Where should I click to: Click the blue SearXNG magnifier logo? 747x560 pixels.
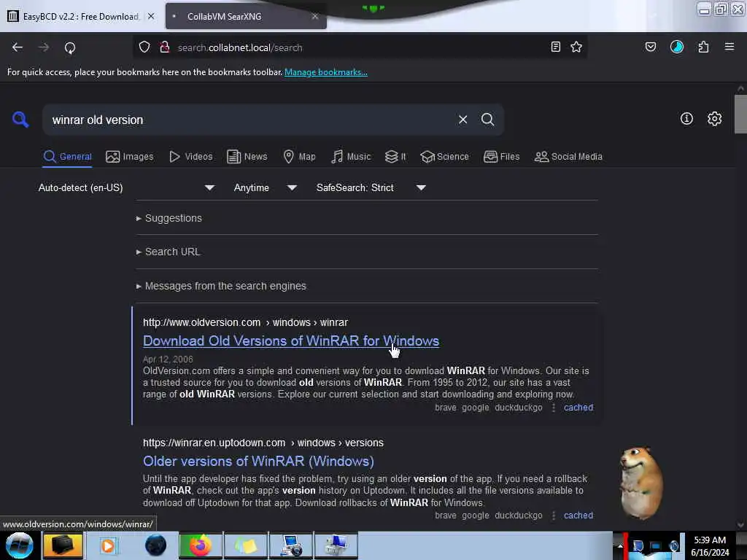point(20,120)
